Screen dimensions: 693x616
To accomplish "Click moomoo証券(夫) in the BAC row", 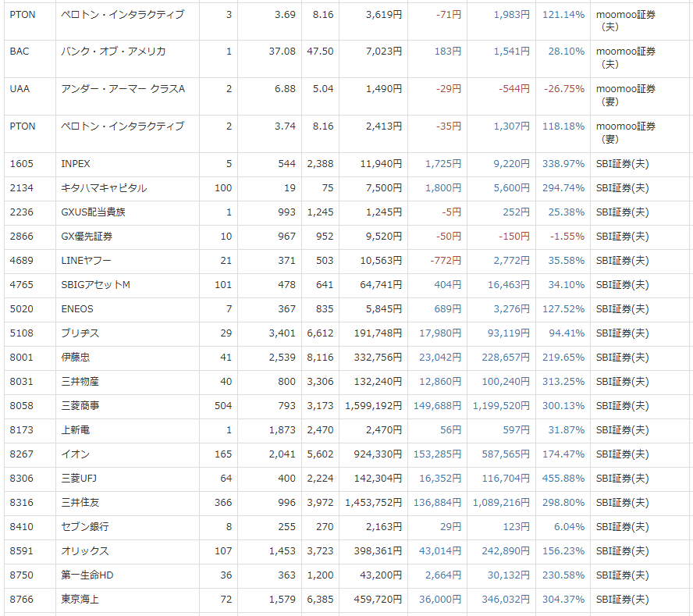I will click(625, 58).
